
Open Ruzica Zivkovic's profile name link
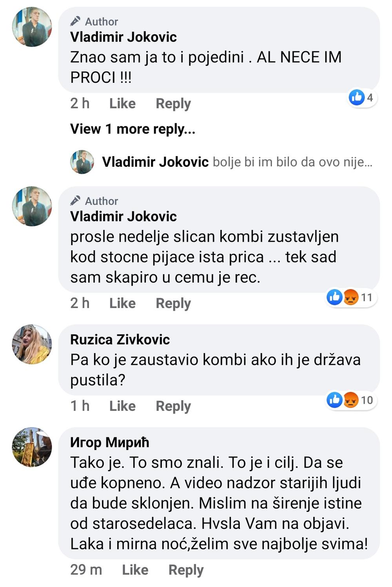pyautogui.click(x=120, y=339)
